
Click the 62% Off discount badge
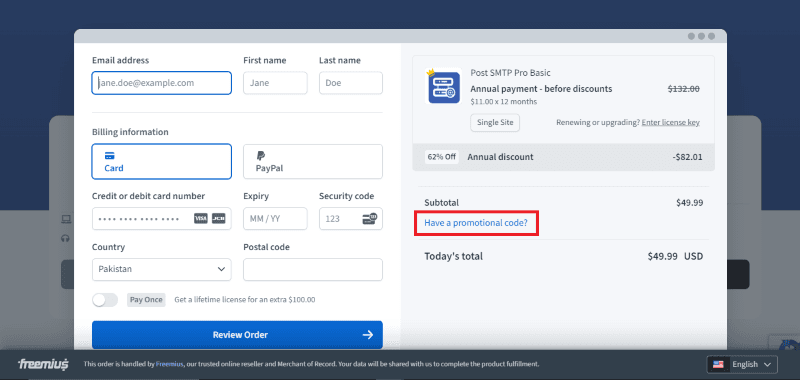click(442, 157)
